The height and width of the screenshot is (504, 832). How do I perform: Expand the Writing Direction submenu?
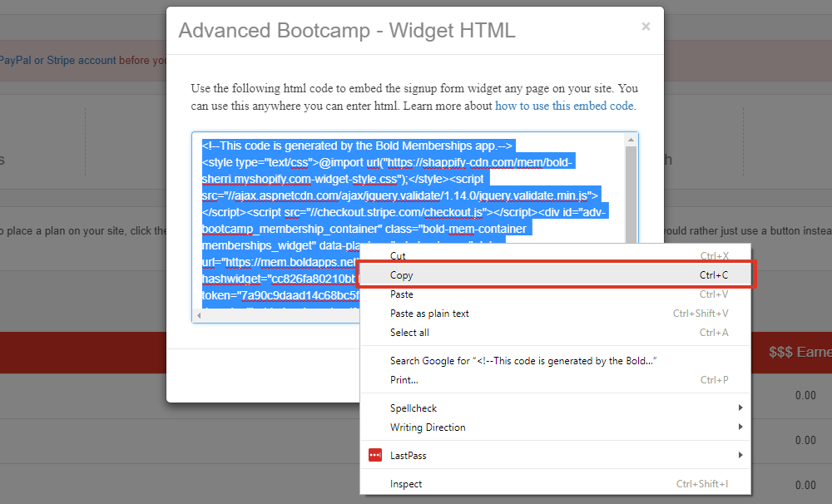555,427
